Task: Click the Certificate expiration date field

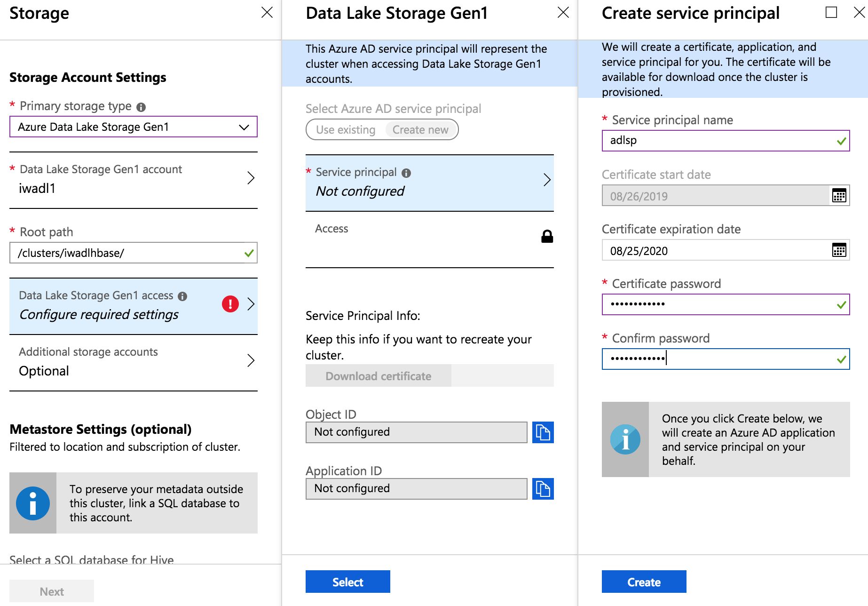Action: (726, 250)
